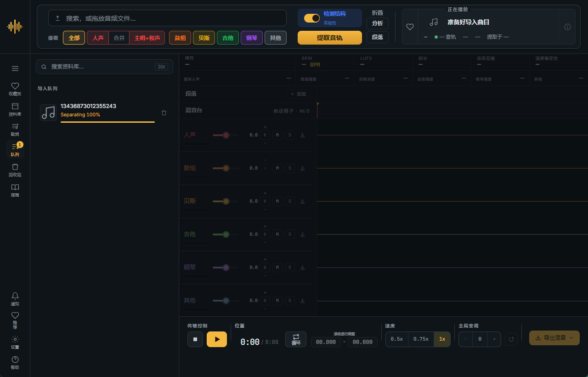Show the 队列 queue panel
588x377 pixels.
[x=15, y=149]
